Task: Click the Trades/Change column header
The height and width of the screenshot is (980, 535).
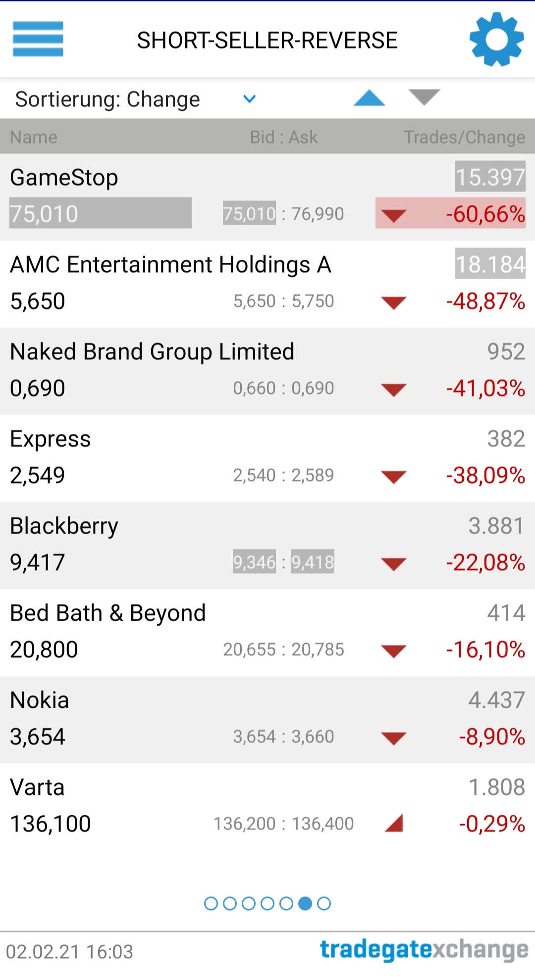Action: 464,137
